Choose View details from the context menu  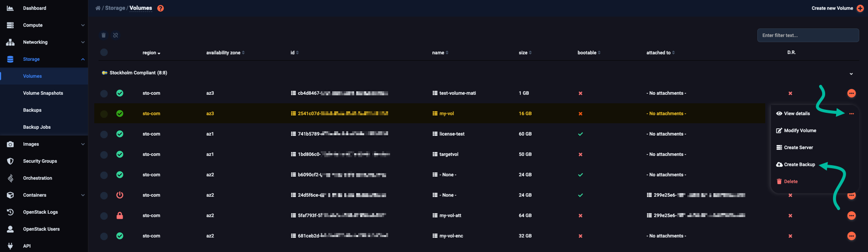click(x=793, y=114)
